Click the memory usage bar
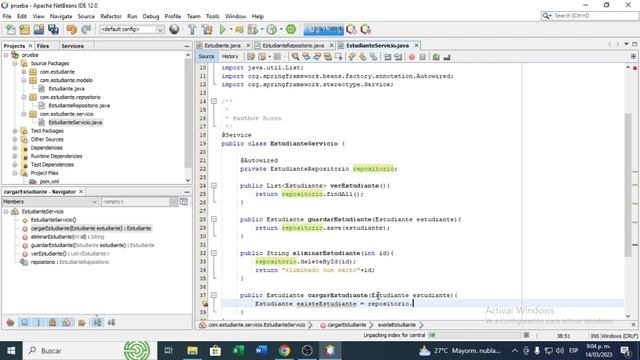Image resolution: width=640 pixels, height=360 pixels. (x=324, y=29)
